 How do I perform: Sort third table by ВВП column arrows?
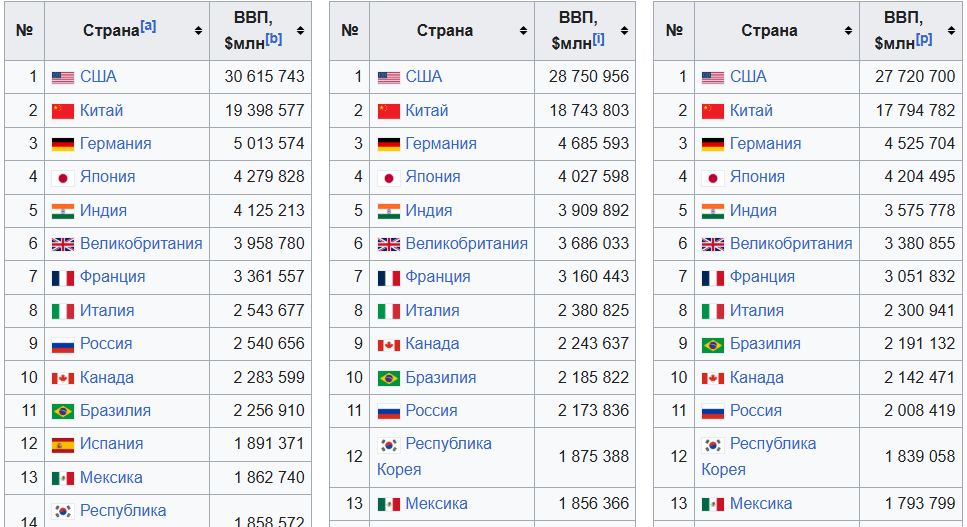click(952, 30)
